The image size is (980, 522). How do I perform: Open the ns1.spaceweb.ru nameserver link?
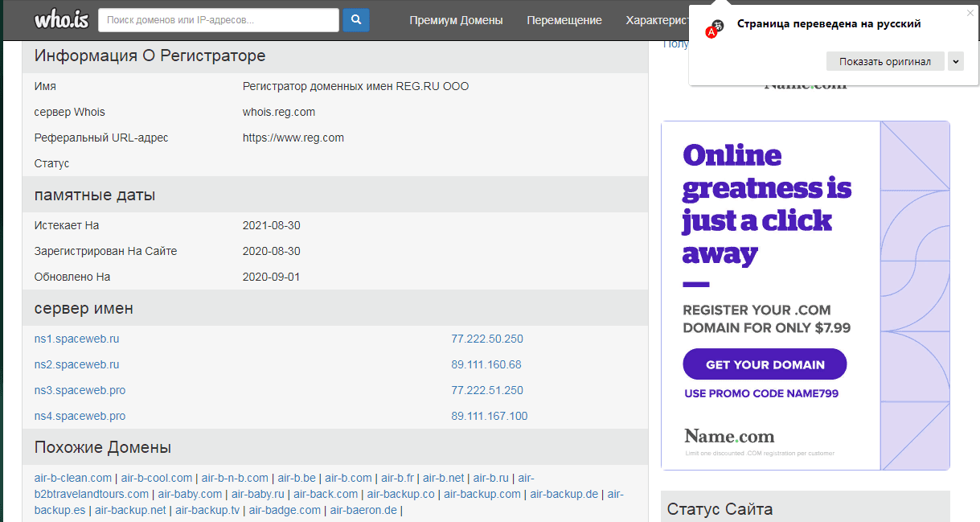click(x=76, y=339)
